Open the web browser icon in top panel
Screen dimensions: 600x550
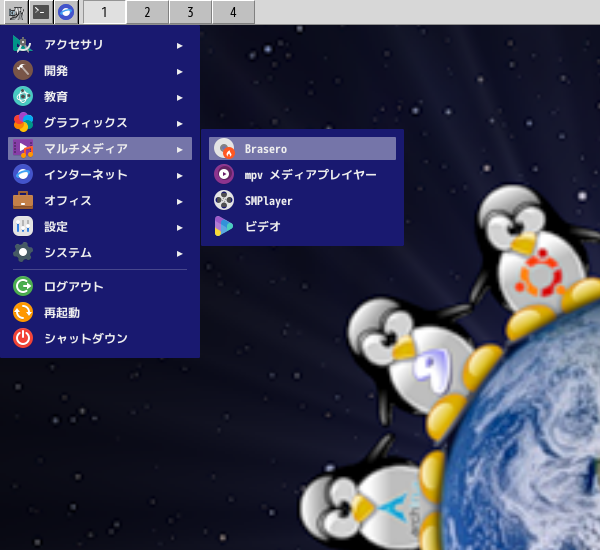click(x=66, y=12)
